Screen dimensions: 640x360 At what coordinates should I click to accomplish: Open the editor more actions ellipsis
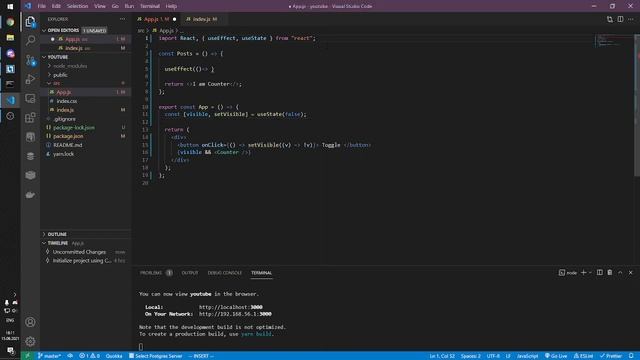tap(631, 19)
